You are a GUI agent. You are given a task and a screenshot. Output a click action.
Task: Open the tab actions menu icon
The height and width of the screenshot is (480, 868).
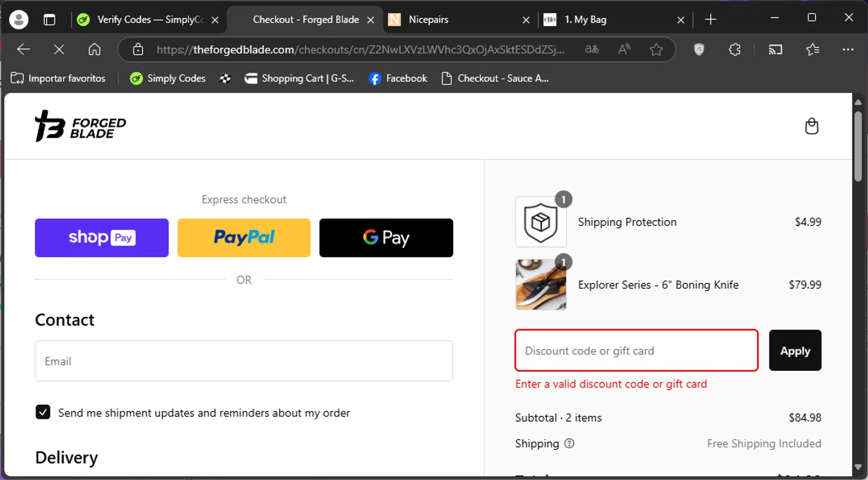click(x=49, y=20)
